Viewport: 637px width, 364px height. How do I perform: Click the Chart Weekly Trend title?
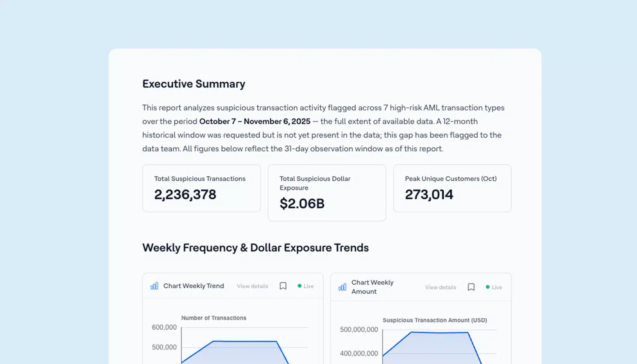(x=194, y=286)
